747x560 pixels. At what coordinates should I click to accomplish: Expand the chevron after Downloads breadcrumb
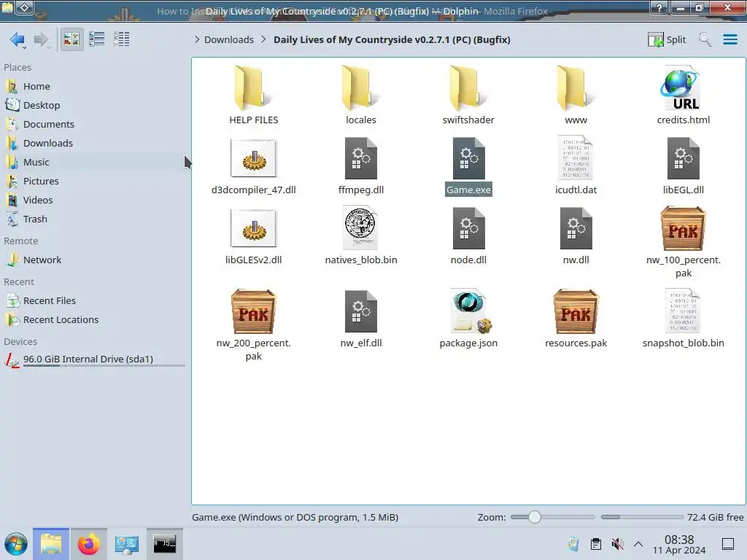[x=263, y=39]
